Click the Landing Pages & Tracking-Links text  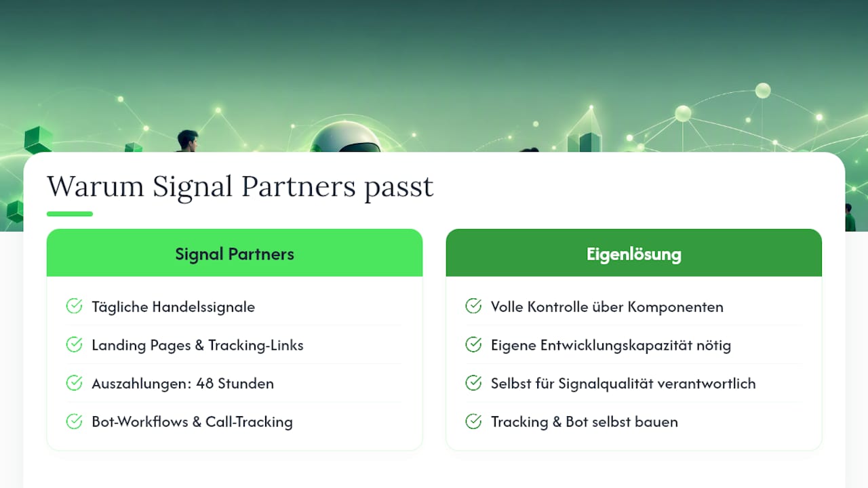point(197,345)
